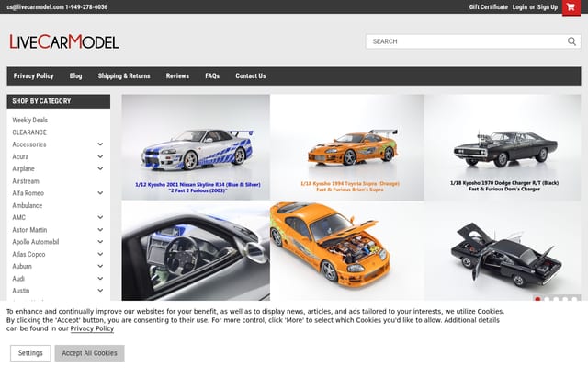
Task: Open the Atlas Copco category link
Action: click(28, 254)
